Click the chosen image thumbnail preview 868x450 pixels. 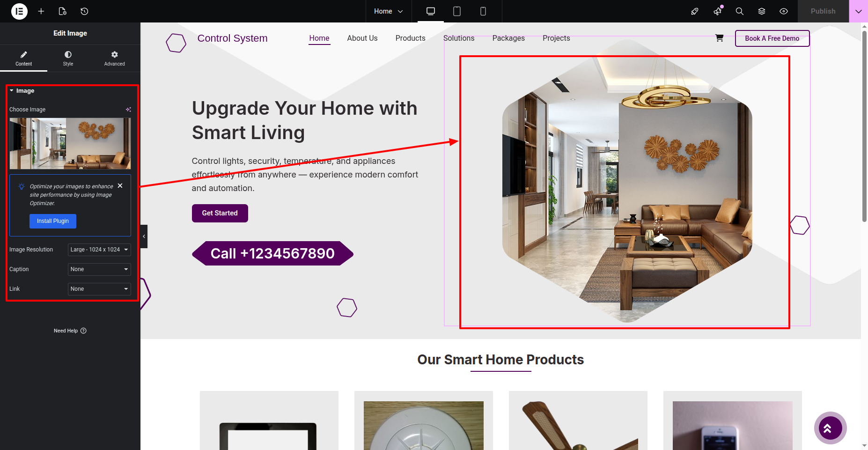click(x=70, y=143)
